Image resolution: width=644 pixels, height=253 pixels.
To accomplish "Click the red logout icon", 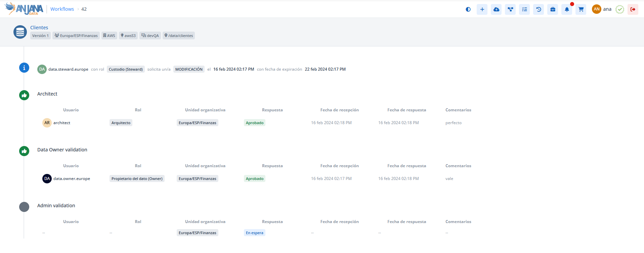I will 633,9.
